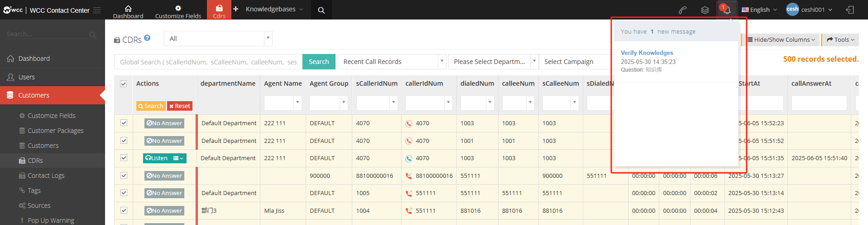
Task: Click the magnifier search icon in top bar
Action: click(x=321, y=10)
